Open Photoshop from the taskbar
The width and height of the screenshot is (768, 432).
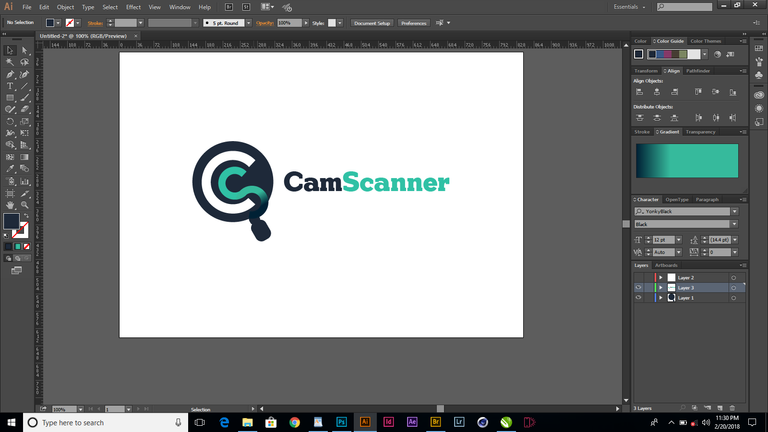point(341,422)
